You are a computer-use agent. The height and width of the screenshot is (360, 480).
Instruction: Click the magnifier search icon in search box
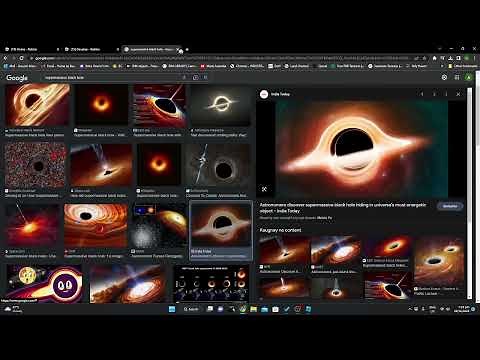click(x=206, y=77)
